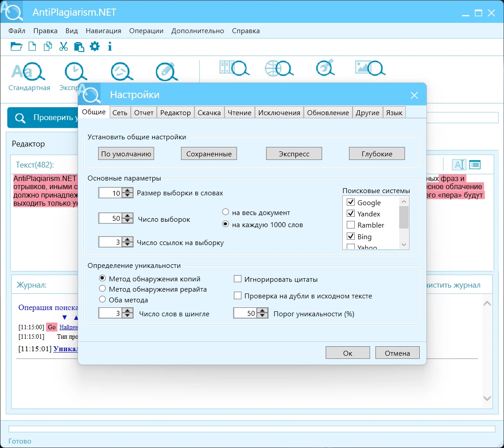Click the pencil magnifier check icon
This screenshot has width=504, height=448.
tap(166, 71)
